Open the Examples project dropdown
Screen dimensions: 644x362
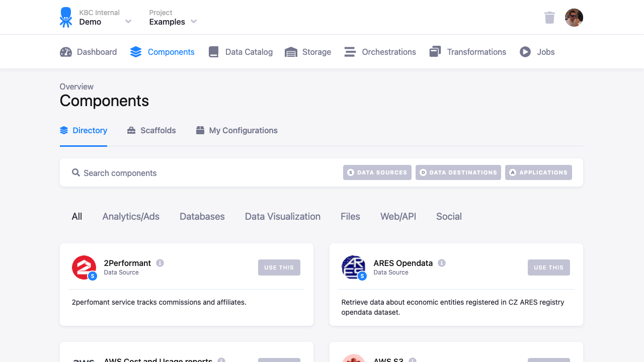point(194,22)
